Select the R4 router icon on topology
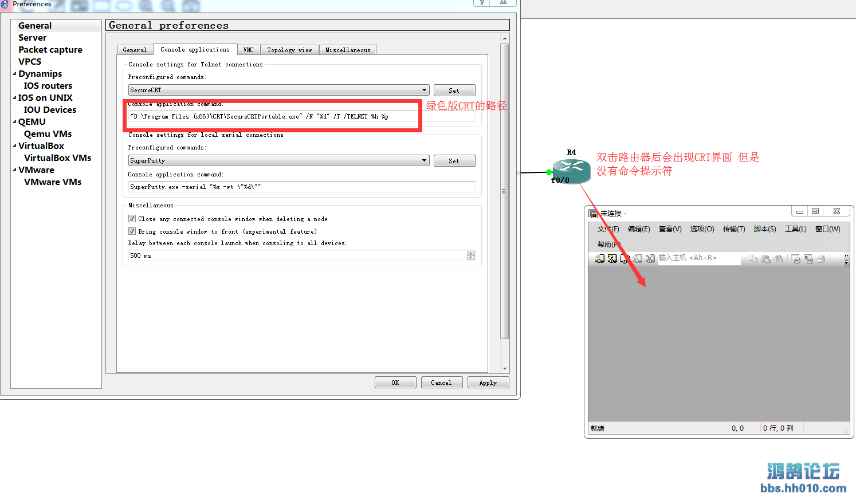 click(x=571, y=171)
